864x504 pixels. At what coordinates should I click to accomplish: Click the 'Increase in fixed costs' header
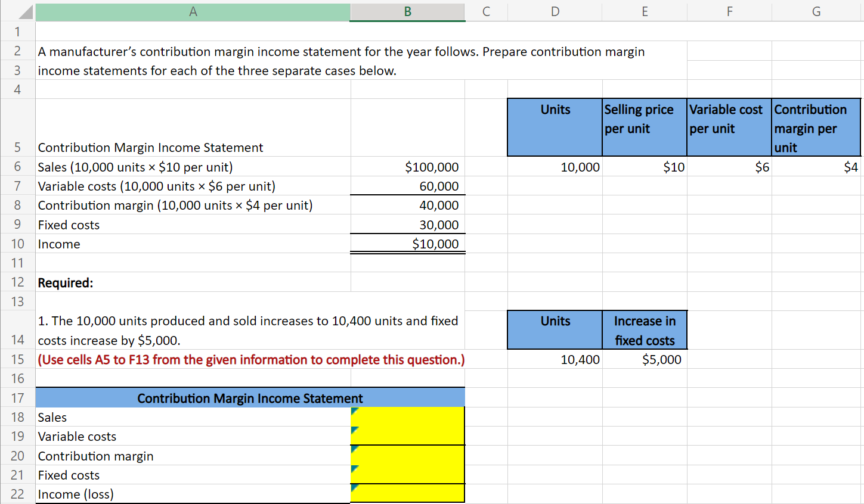pos(645,330)
